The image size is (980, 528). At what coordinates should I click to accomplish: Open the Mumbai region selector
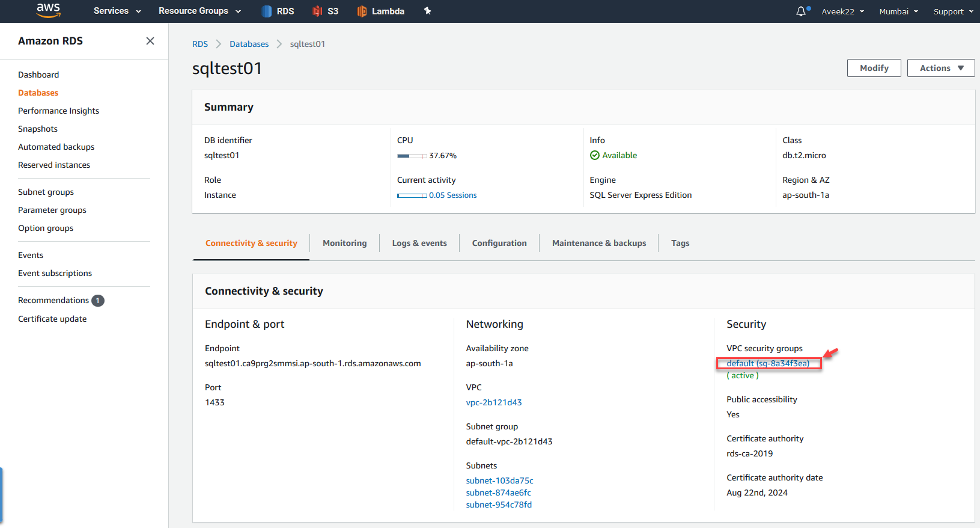[898, 11]
